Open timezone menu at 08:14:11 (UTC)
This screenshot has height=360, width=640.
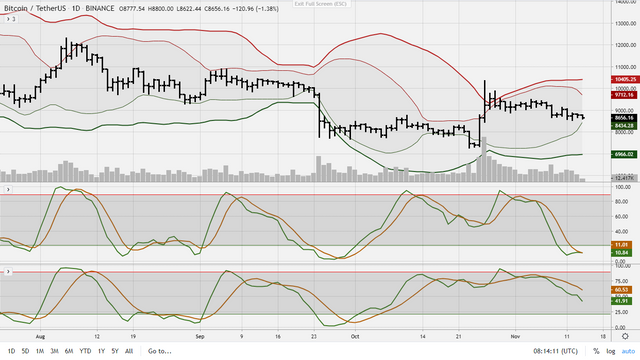(556, 351)
